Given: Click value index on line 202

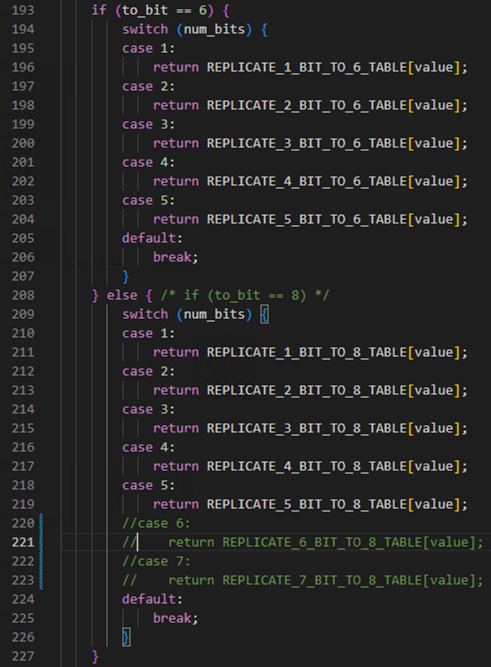Looking at the screenshot, I should click(434, 181).
